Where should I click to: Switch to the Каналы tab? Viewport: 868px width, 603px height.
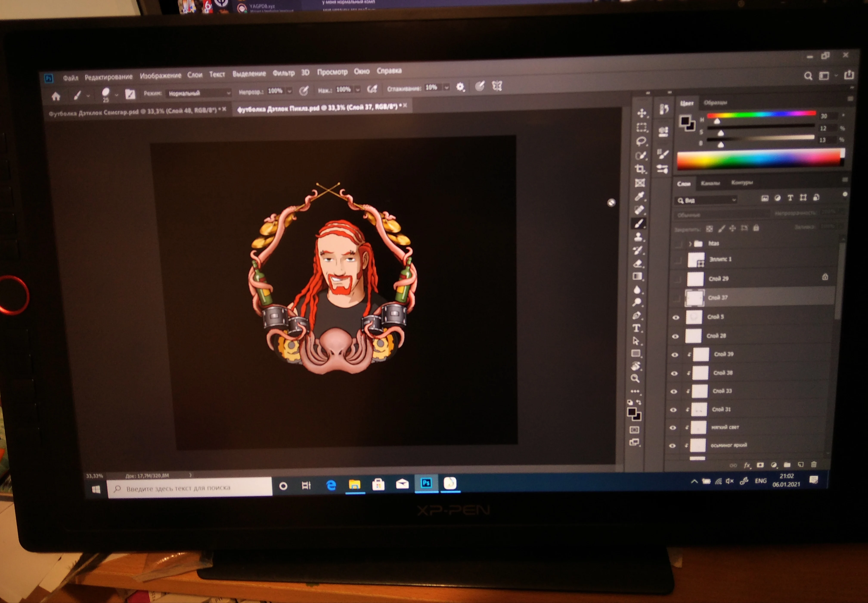(x=710, y=183)
